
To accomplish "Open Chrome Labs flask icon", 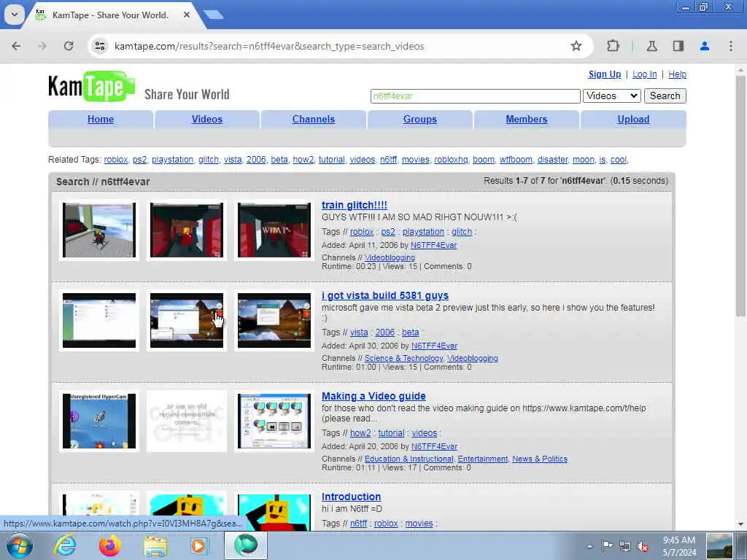I will click(651, 46).
